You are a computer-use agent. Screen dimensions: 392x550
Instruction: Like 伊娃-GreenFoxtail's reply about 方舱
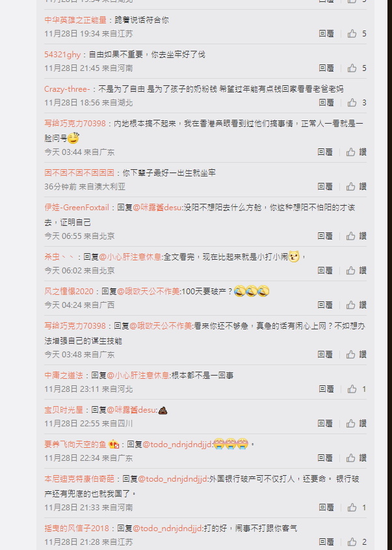pyautogui.click(x=350, y=236)
